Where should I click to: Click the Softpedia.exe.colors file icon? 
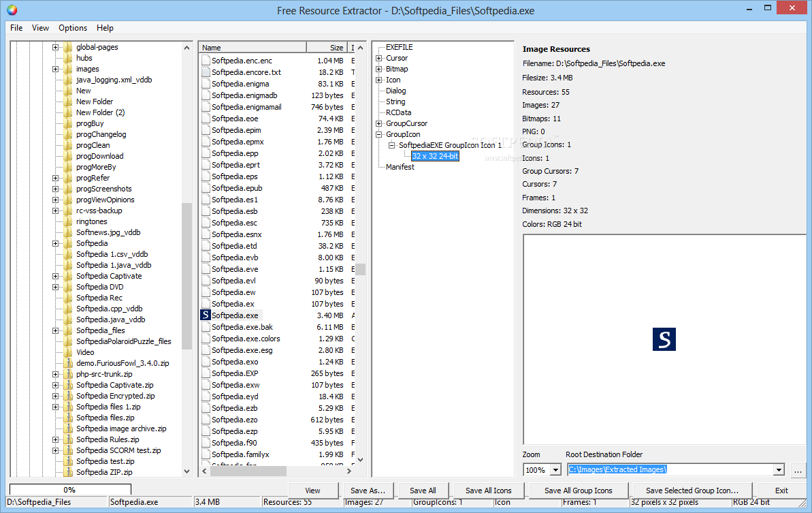pyautogui.click(x=206, y=339)
